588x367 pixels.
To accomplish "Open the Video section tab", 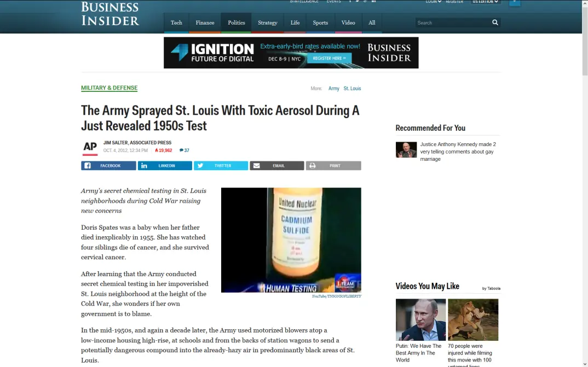I will [x=348, y=23].
